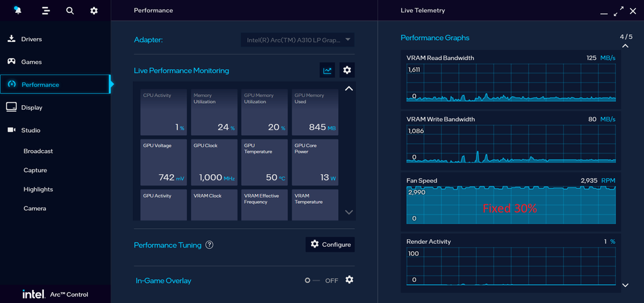Select the GPU Temperature tile
644x303 pixels.
(265, 162)
